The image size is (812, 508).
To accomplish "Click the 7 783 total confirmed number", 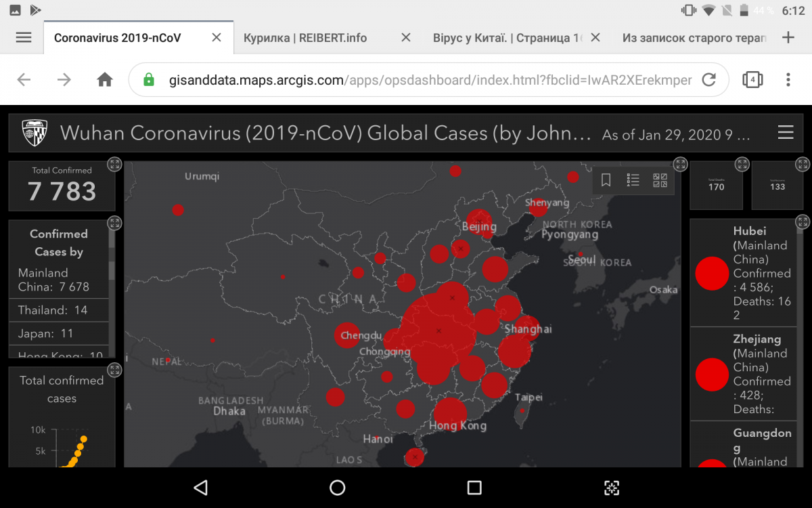I will tap(62, 192).
